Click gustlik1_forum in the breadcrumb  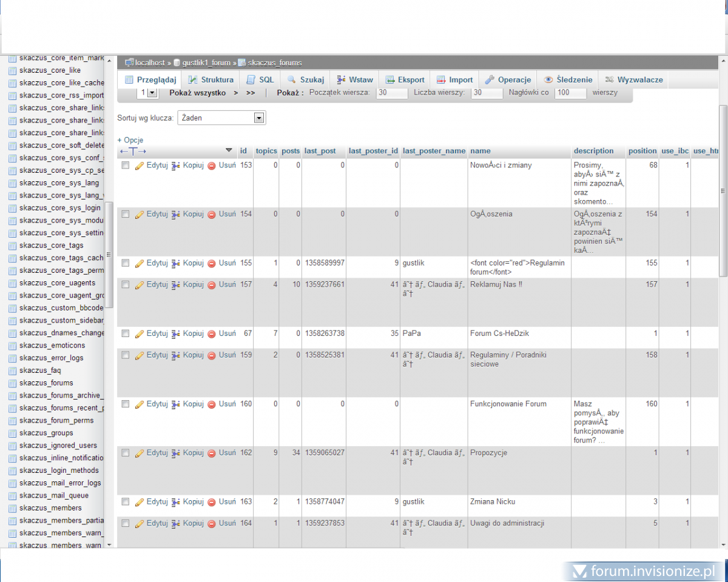(x=206, y=62)
